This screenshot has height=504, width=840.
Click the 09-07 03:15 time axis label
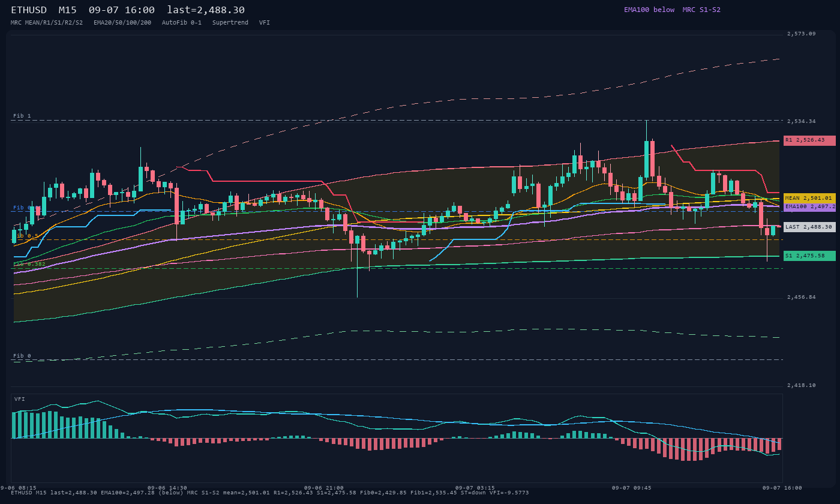(x=475, y=488)
